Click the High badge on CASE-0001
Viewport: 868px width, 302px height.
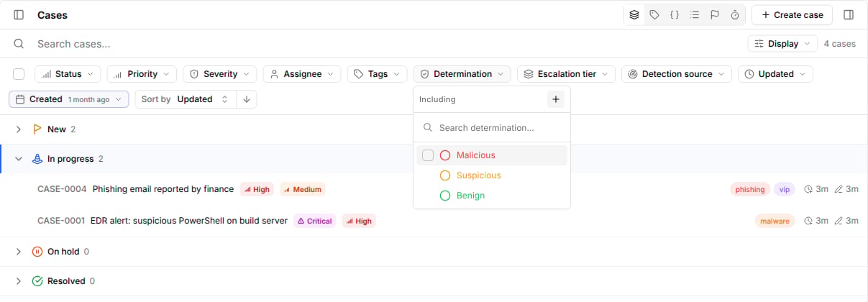coord(359,221)
